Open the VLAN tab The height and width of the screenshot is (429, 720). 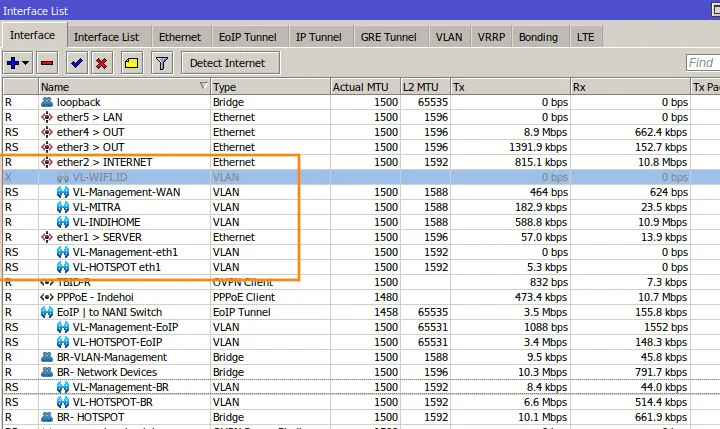click(449, 37)
